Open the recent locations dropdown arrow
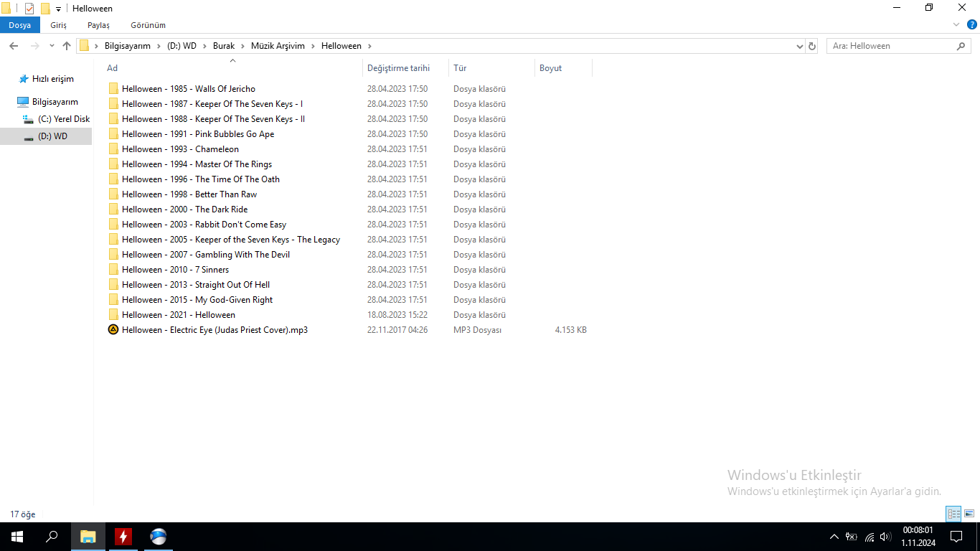This screenshot has width=980, height=551. click(52, 46)
